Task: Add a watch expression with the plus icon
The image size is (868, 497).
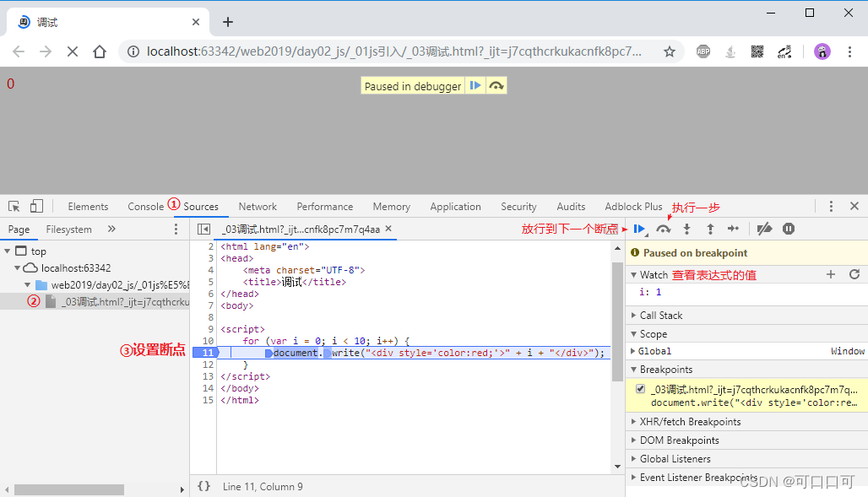Action: 831,274
